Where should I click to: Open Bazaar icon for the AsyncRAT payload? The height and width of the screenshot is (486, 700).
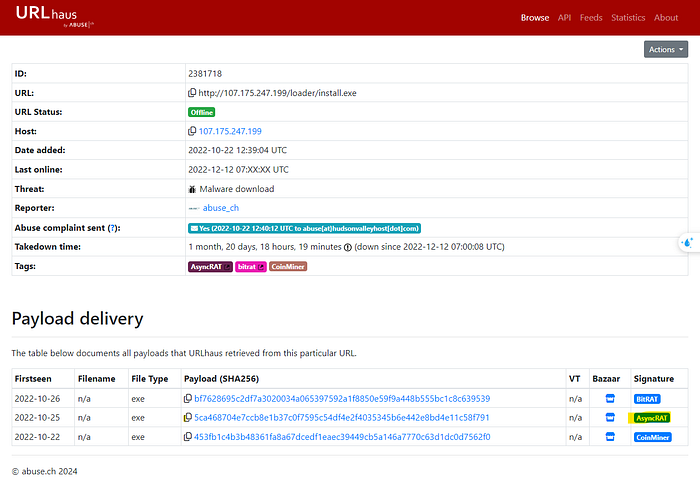[x=610, y=418]
